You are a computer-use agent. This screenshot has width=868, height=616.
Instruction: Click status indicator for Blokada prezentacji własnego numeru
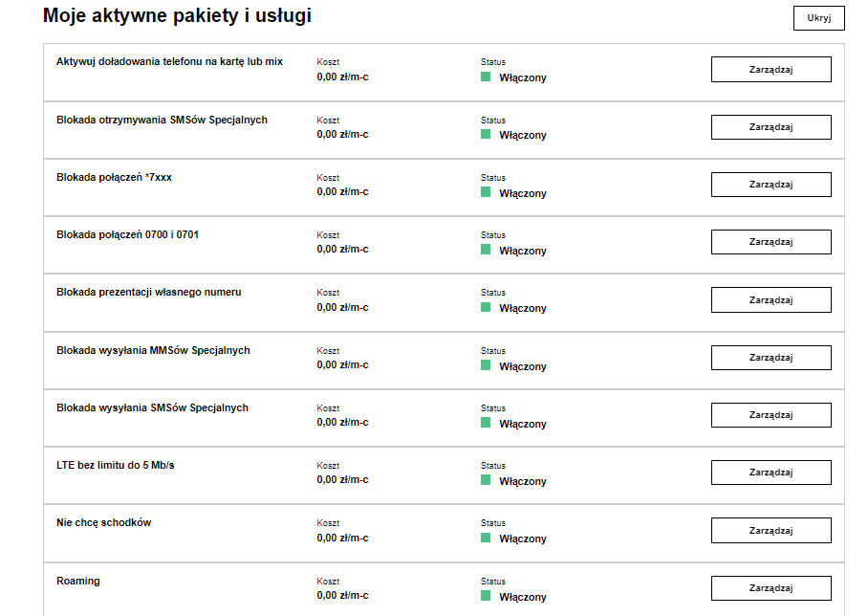(x=486, y=307)
